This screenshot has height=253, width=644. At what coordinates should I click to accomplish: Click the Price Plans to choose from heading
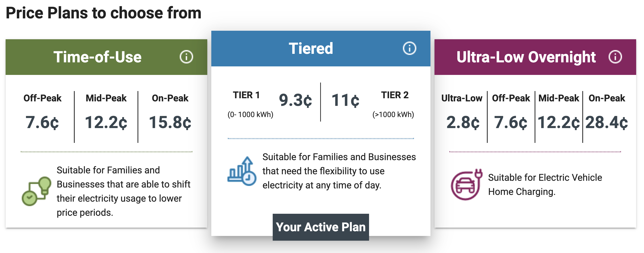point(104,13)
